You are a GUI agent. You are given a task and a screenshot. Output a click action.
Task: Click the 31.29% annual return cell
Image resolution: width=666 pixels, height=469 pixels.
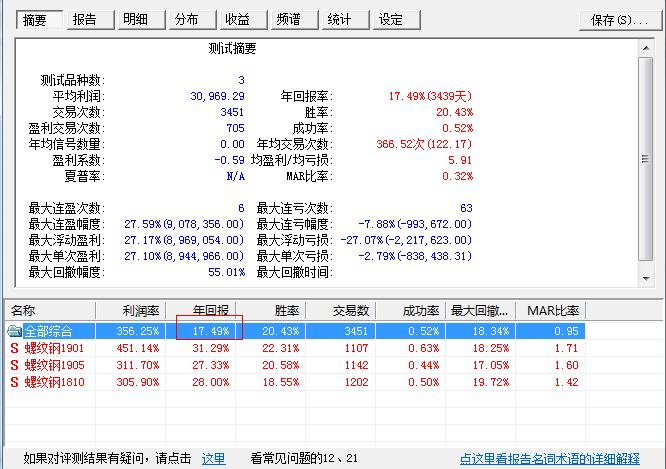pyautogui.click(x=211, y=348)
